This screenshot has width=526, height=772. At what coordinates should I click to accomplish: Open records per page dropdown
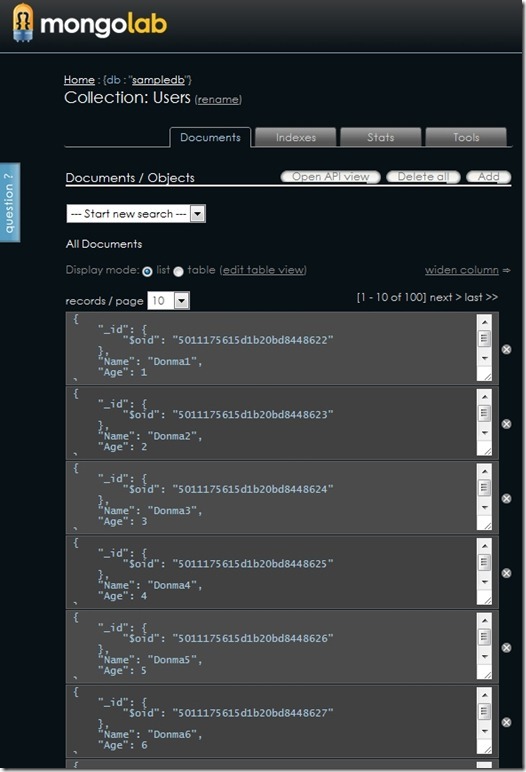tap(168, 300)
